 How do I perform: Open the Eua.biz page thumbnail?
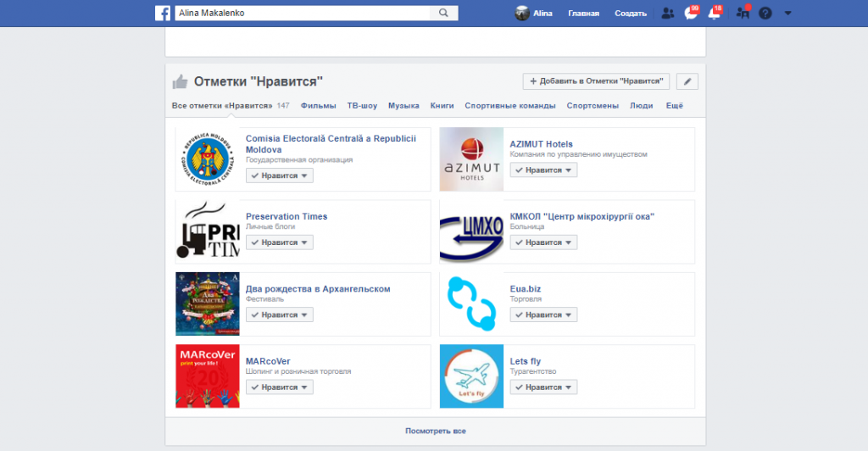click(471, 304)
